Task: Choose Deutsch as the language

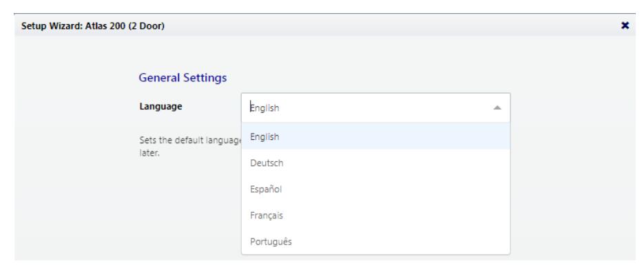Action: point(375,163)
